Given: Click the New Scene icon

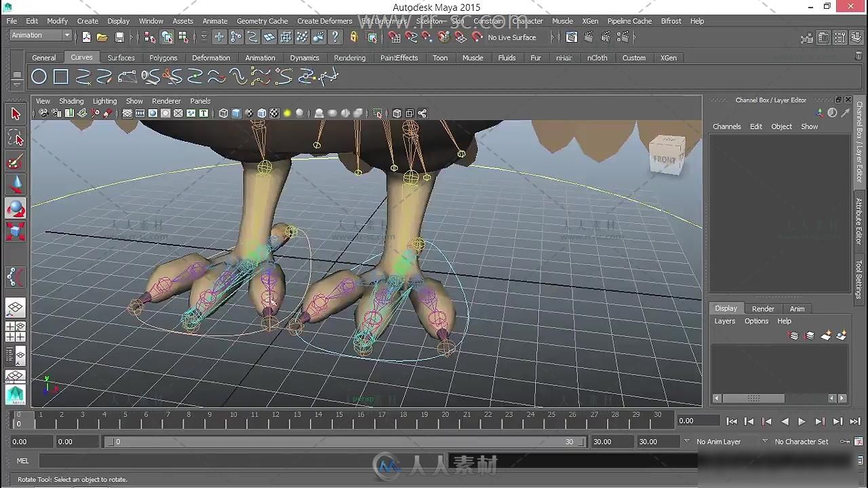Looking at the screenshot, I should click(86, 37).
